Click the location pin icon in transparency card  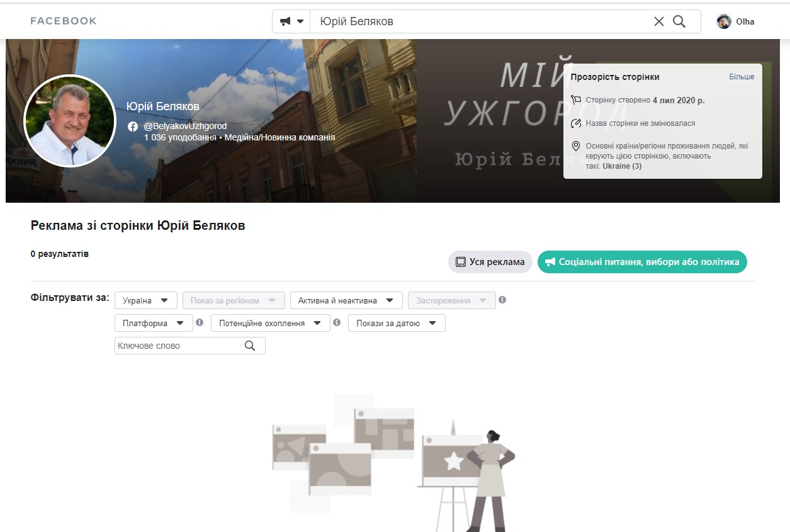click(575, 146)
